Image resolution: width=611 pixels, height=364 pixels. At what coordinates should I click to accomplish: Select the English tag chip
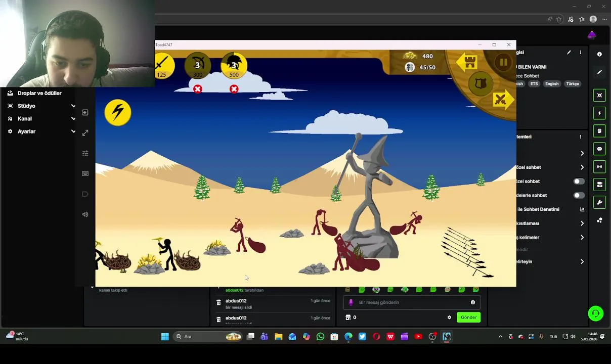[x=552, y=84]
